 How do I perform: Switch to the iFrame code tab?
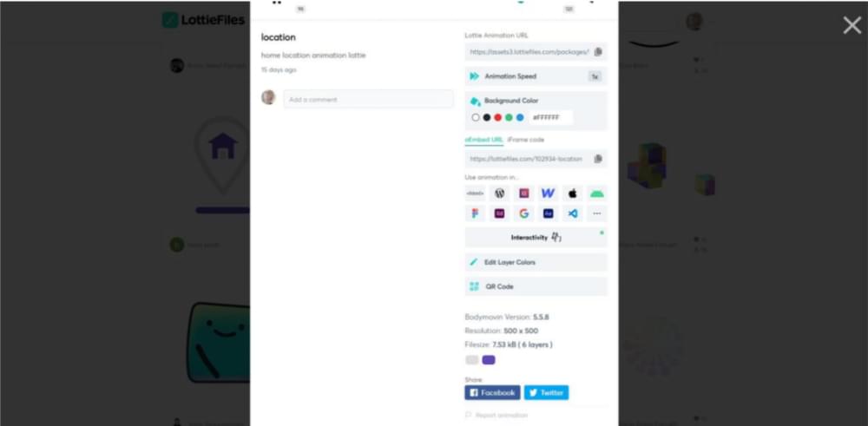(x=526, y=140)
